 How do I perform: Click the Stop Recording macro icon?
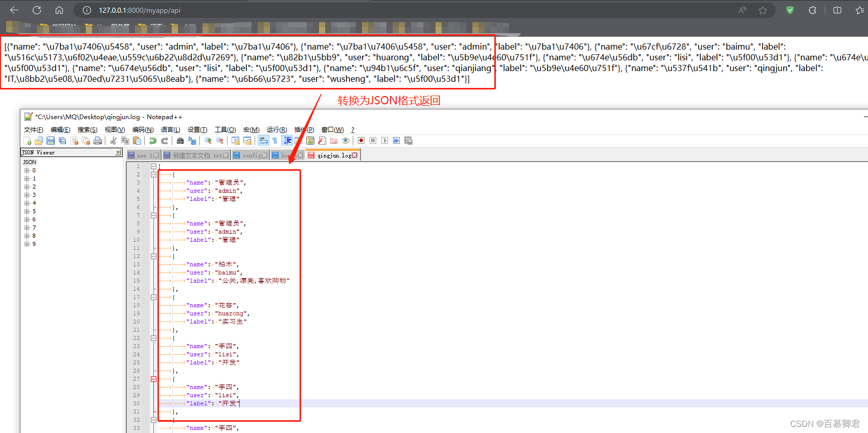tap(373, 141)
